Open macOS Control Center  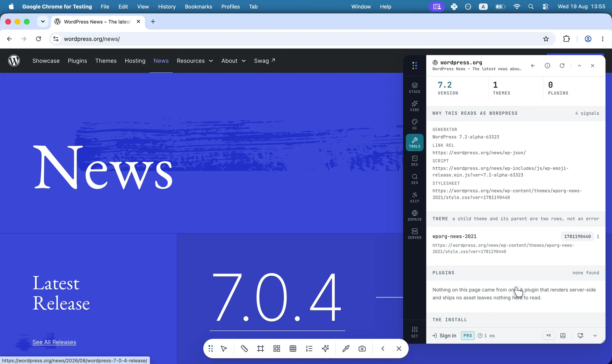pos(546,7)
